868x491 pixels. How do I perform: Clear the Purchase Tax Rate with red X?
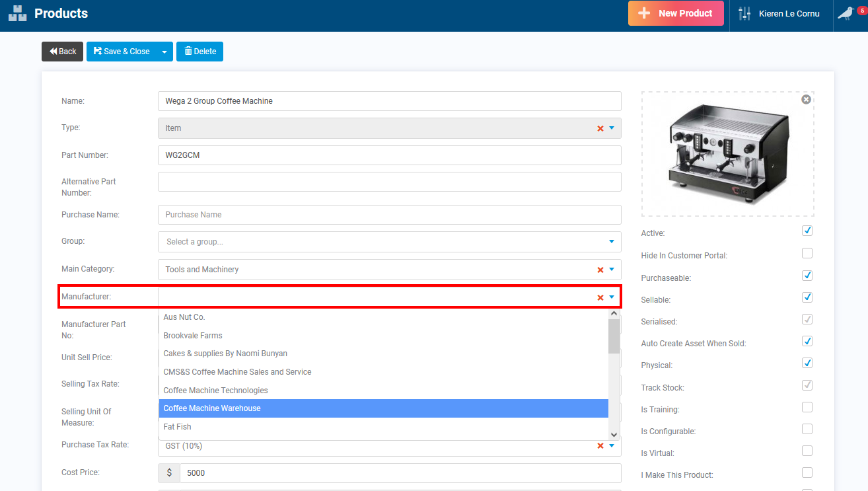[x=600, y=446]
